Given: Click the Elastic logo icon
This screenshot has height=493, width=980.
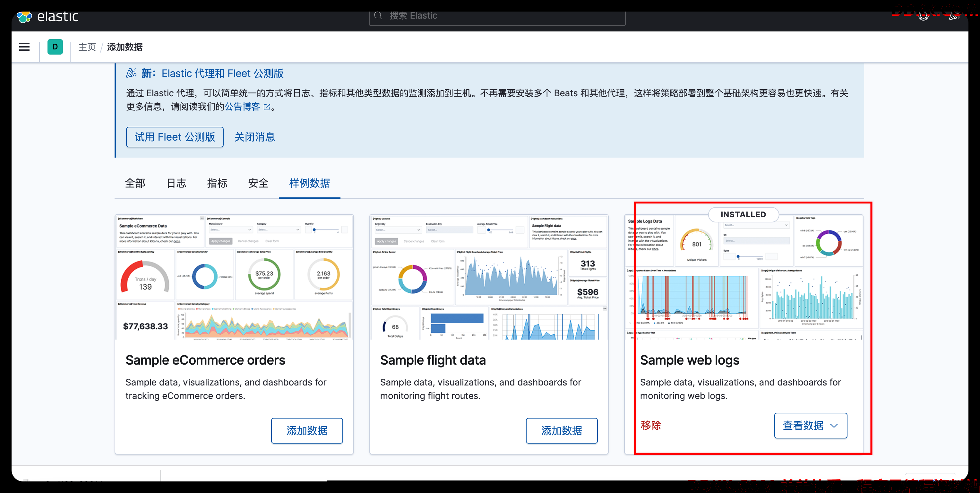Looking at the screenshot, I should point(24,17).
